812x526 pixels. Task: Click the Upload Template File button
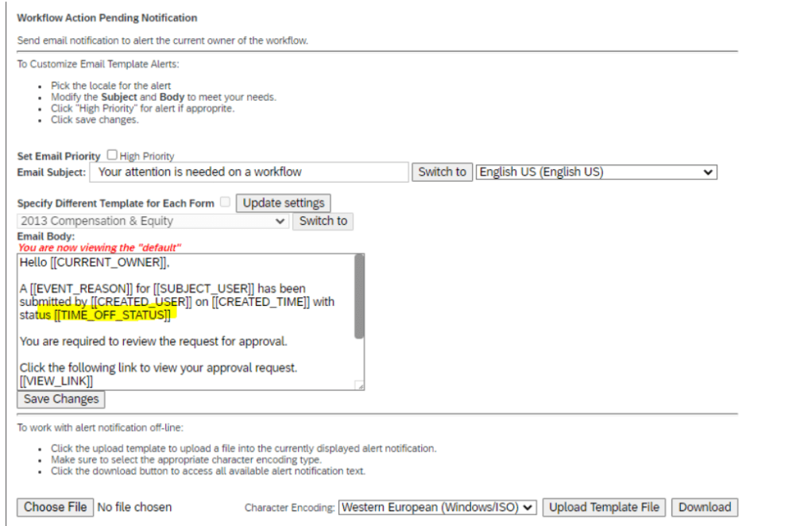pos(604,507)
